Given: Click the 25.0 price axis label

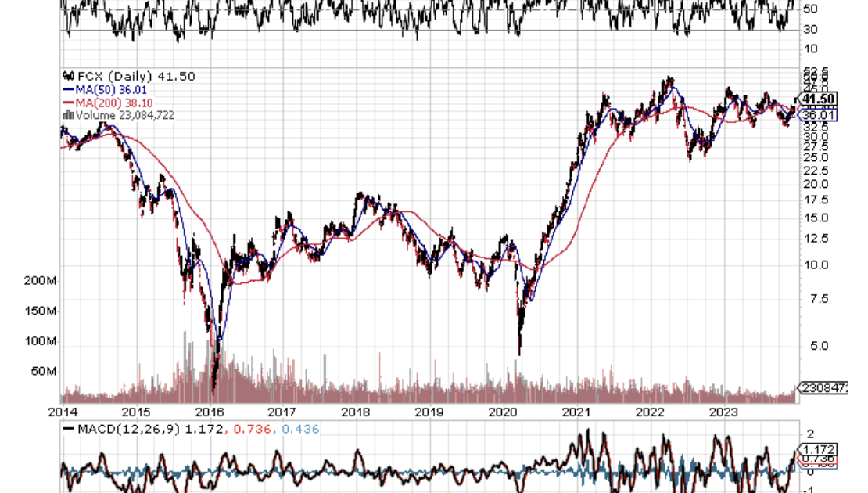Looking at the screenshot, I should click(816, 158).
